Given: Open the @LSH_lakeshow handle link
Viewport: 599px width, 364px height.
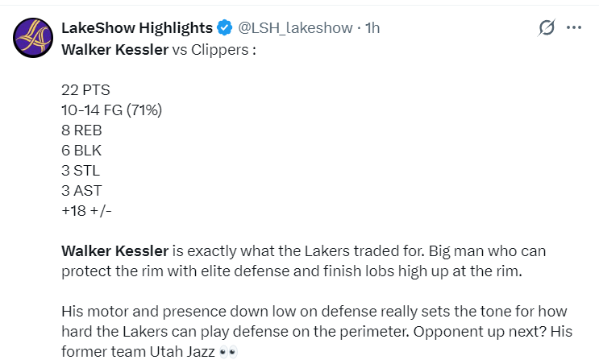Looking at the screenshot, I should (295, 28).
